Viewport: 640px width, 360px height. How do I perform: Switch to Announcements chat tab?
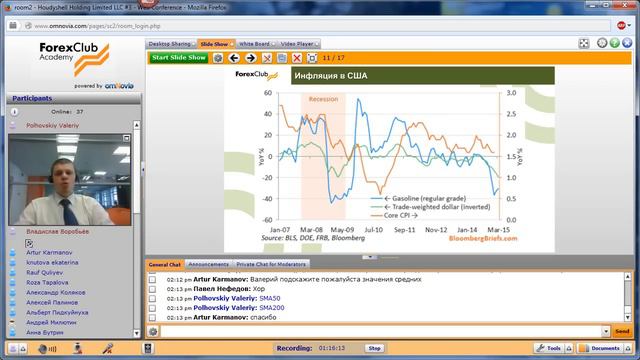point(208,264)
